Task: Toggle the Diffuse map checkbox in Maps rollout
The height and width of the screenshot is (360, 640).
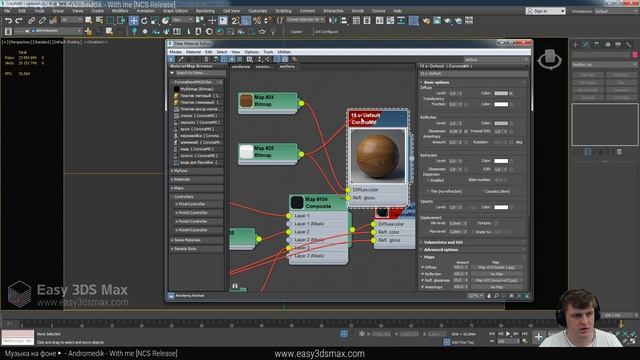Action: [422, 267]
